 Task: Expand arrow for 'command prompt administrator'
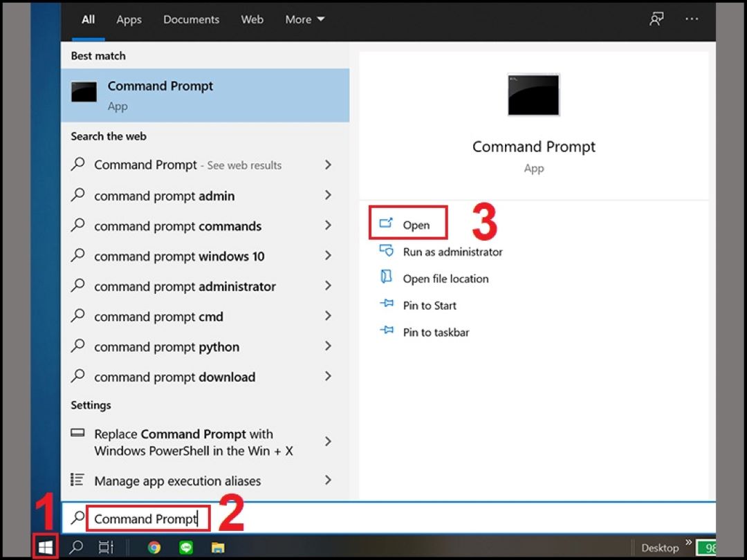(x=328, y=286)
